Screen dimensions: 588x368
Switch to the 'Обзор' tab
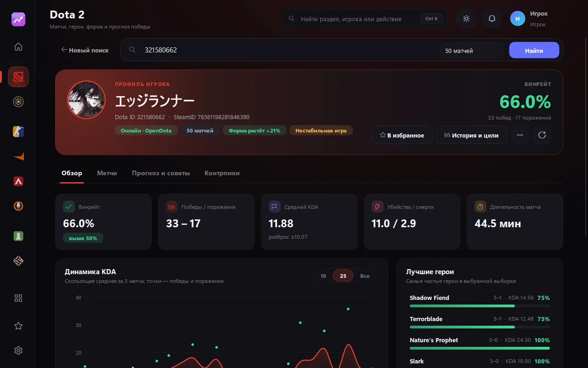72,173
